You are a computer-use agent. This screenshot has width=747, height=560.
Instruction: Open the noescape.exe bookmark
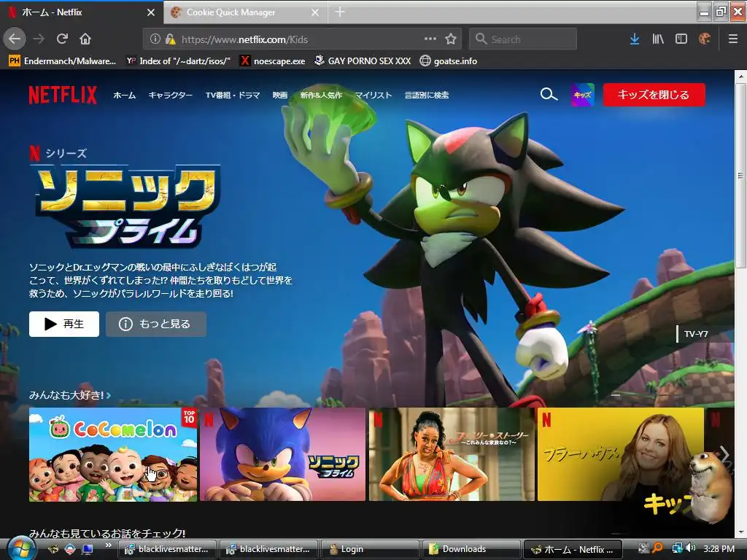point(273,61)
